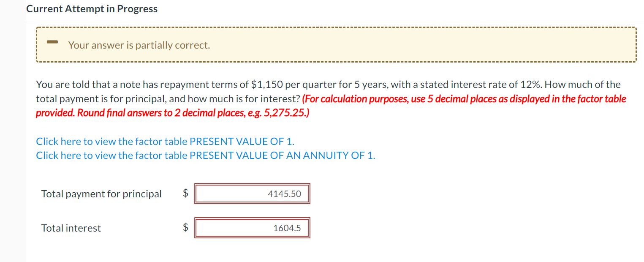
Task: Select the principal amount input showing 4145.50
Action: pyautogui.click(x=252, y=194)
